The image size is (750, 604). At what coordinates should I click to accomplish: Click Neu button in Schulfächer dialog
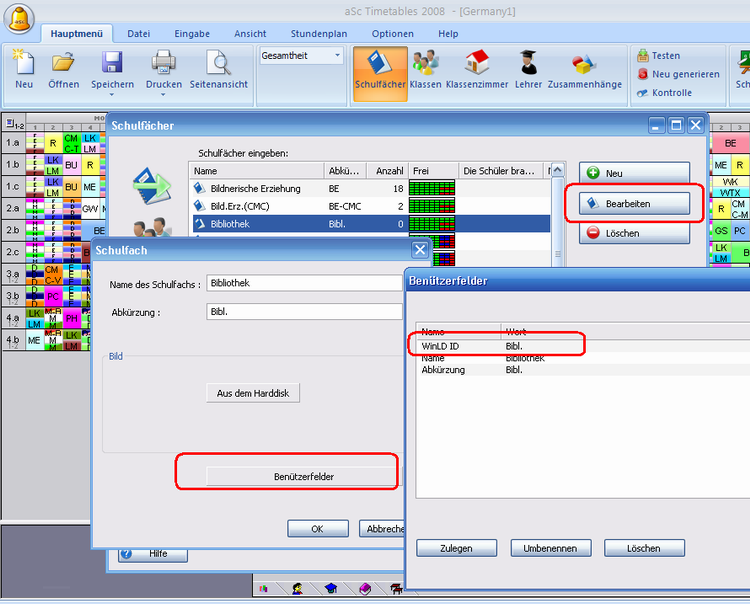[634, 173]
